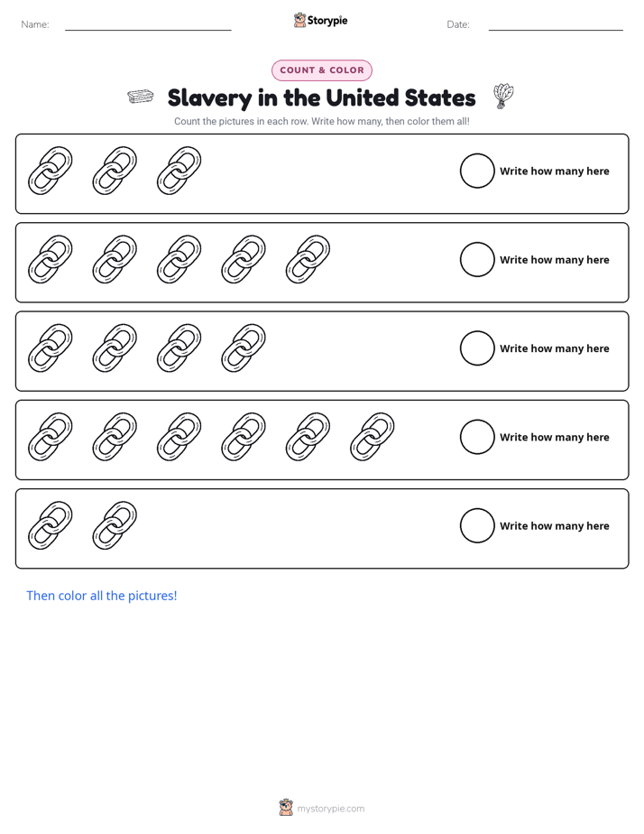
Task: Click the fifth chain link in second row
Action: [x=308, y=260]
